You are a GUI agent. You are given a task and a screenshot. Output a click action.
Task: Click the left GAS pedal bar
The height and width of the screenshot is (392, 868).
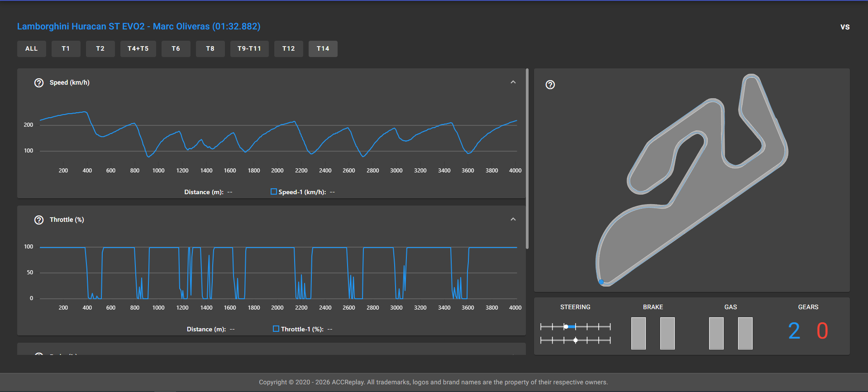click(x=716, y=333)
